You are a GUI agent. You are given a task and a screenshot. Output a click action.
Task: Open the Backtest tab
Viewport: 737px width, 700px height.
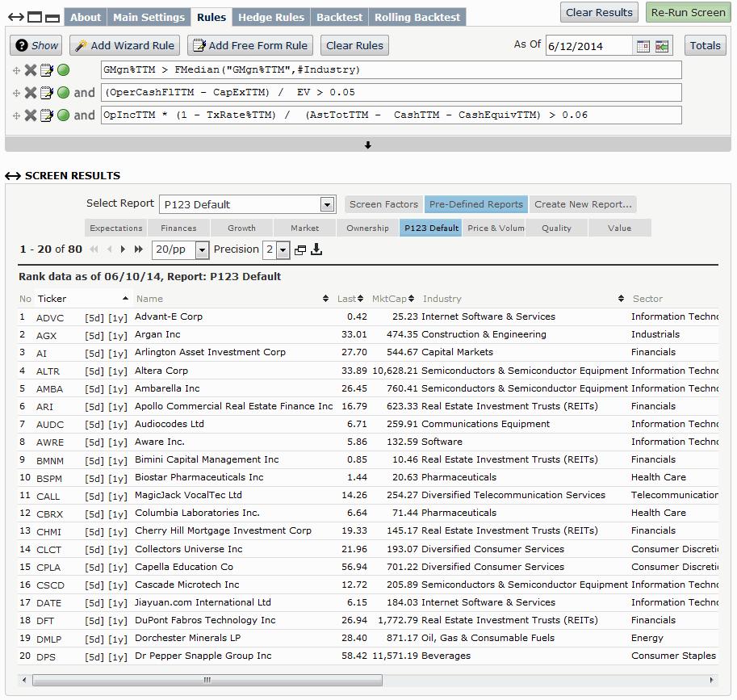tap(339, 18)
